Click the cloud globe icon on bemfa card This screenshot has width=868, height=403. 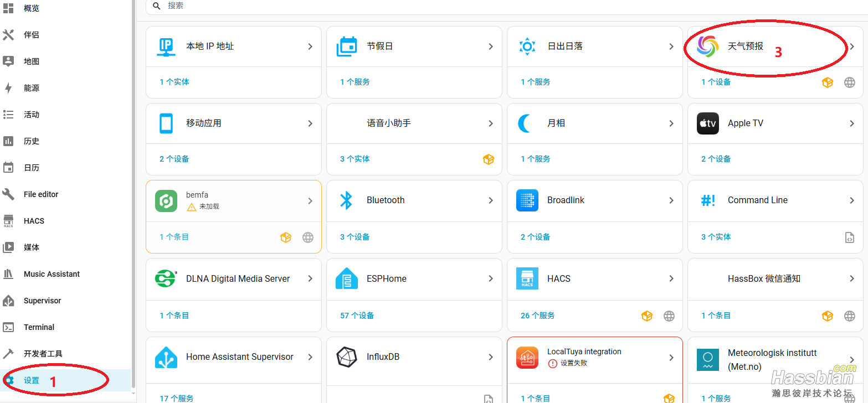pyautogui.click(x=308, y=237)
